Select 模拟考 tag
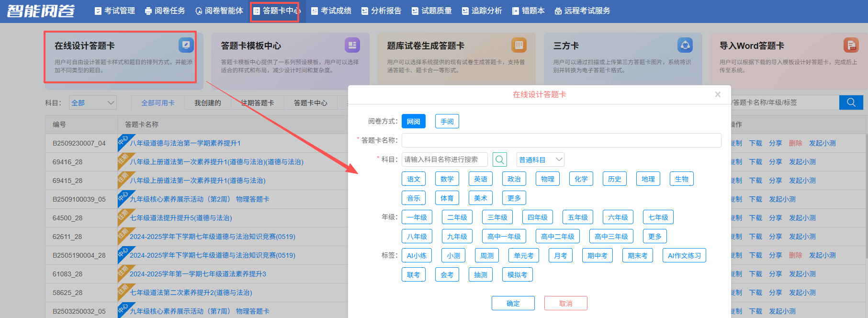 pos(518,274)
